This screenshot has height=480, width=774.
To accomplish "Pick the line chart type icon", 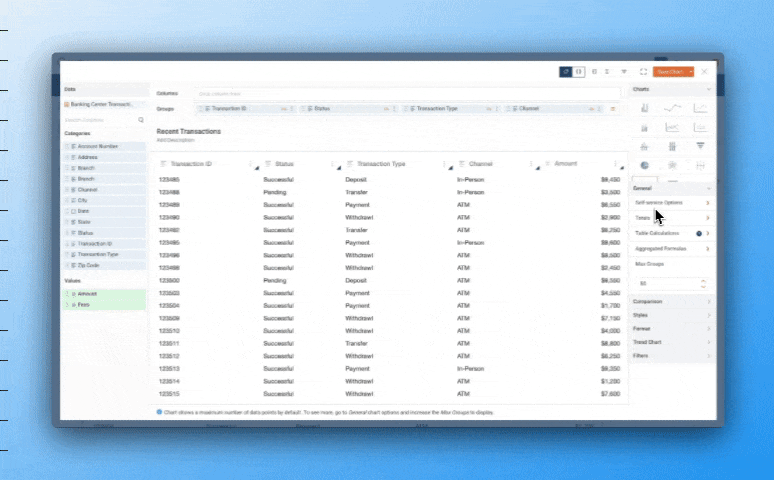I will [x=673, y=108].
